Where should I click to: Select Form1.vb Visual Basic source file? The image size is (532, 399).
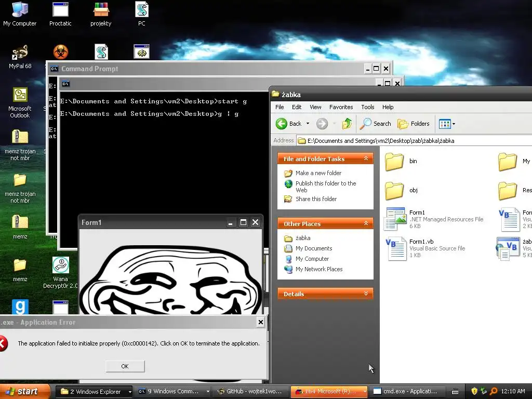click(425, 248)
